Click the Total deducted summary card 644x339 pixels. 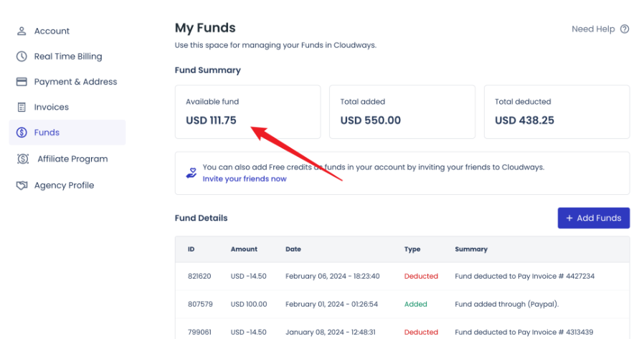point(557,112)
